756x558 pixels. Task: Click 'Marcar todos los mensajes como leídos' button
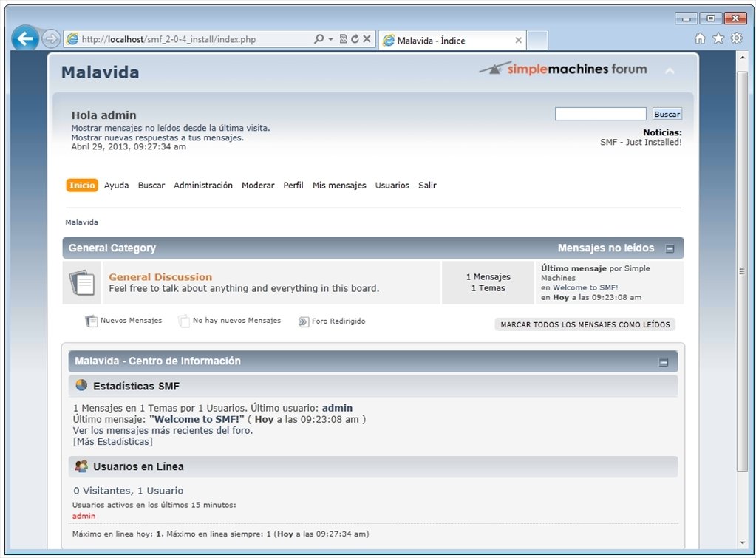click(x=585, y=324)
